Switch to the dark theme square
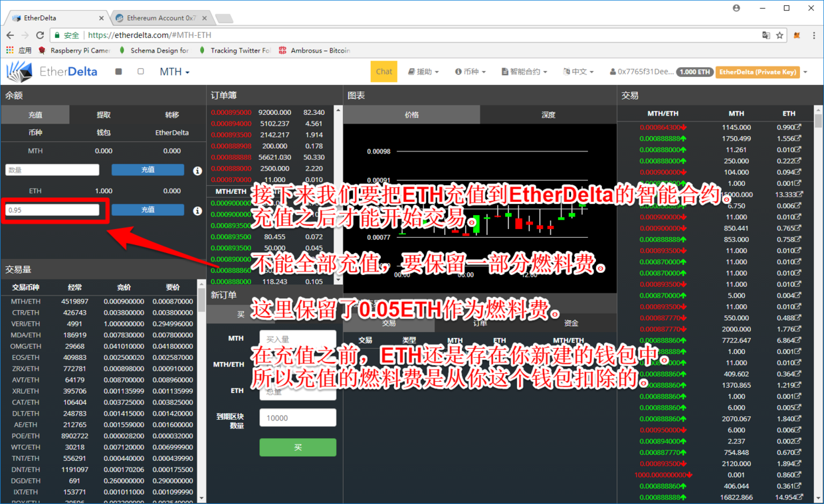 [118, 72]
